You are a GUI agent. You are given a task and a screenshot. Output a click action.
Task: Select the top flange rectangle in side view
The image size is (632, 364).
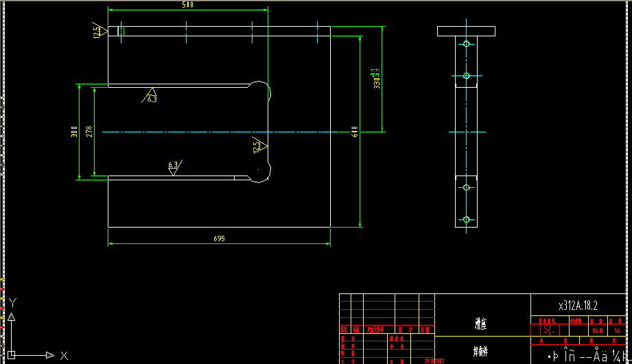(467, 31)
